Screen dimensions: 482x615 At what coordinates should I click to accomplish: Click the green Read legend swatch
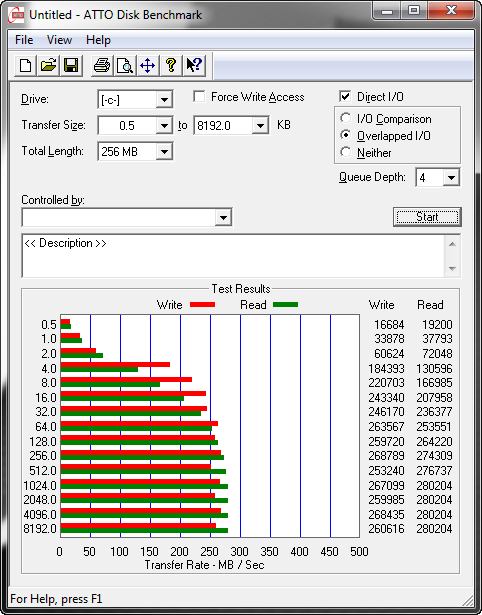[x=285, y=305]
